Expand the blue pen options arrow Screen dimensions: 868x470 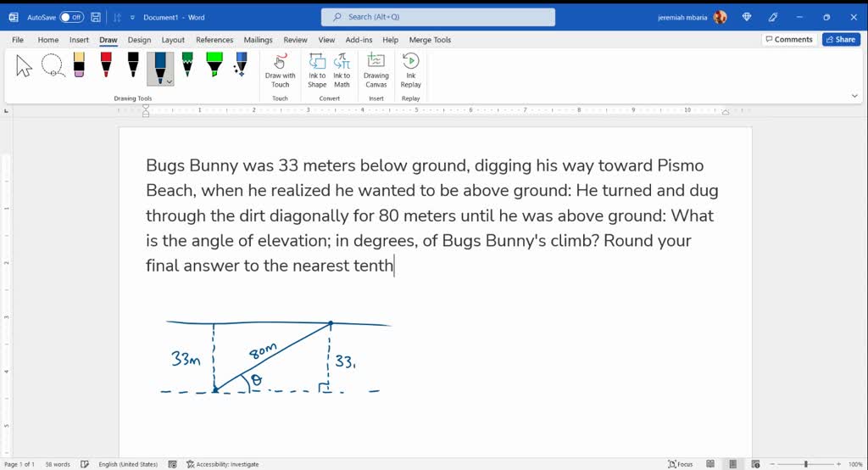pos(170,82)
